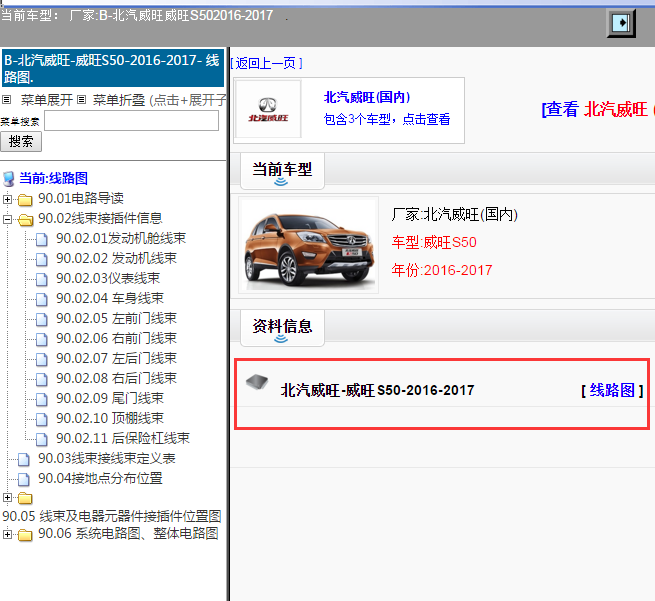Screen dimensions: 655x601
Task: Click the page icon of 90.02.07 左后门线束
Action: 41,359
